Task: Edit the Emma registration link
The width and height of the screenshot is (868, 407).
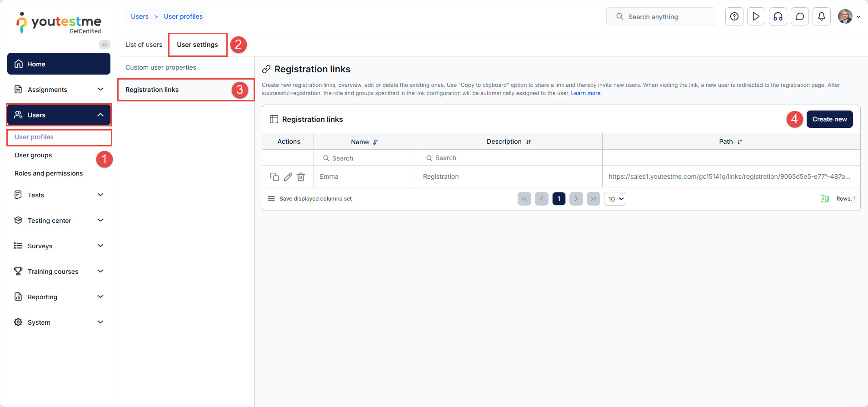Action: [288, 177]
